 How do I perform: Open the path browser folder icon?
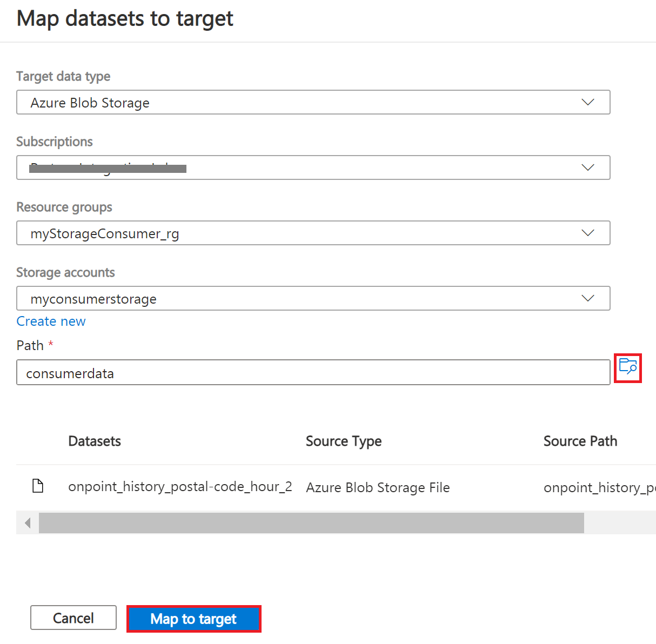click(x=627, y=368)
